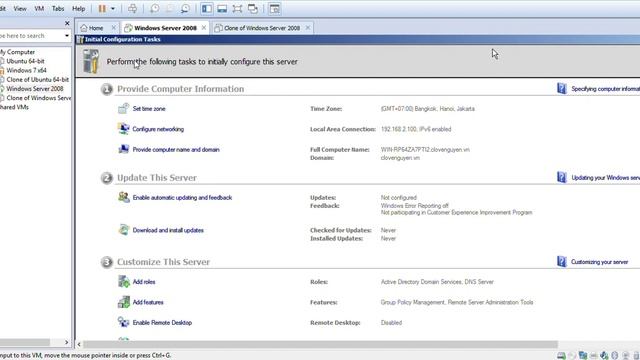Close the library sidebar panel
This screenshot has width=640, height=360.
[67, 23]
